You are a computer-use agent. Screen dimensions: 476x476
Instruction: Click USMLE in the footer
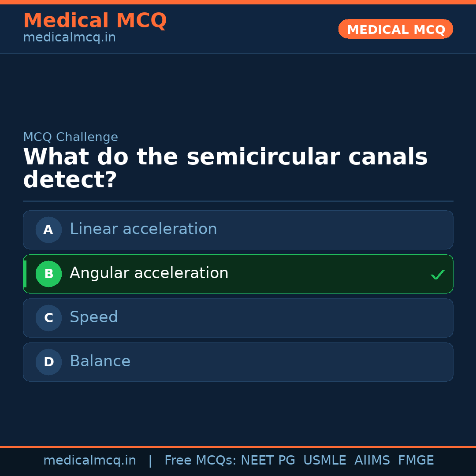tap(324, 461)
